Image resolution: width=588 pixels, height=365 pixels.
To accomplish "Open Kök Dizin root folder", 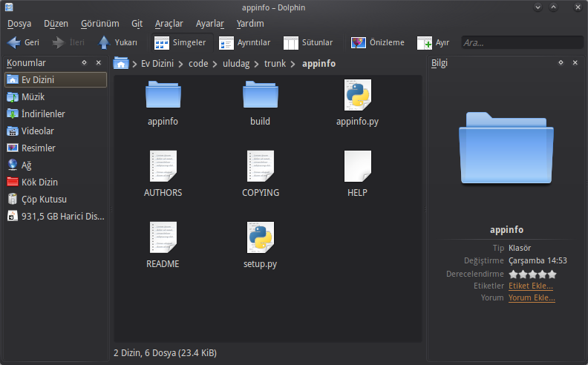I will point(56,182).
